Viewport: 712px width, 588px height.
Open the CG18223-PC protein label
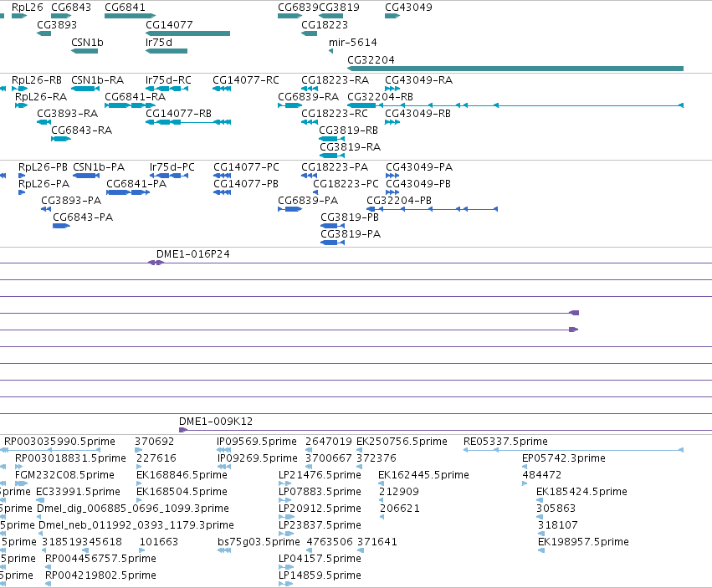(346, 184)
